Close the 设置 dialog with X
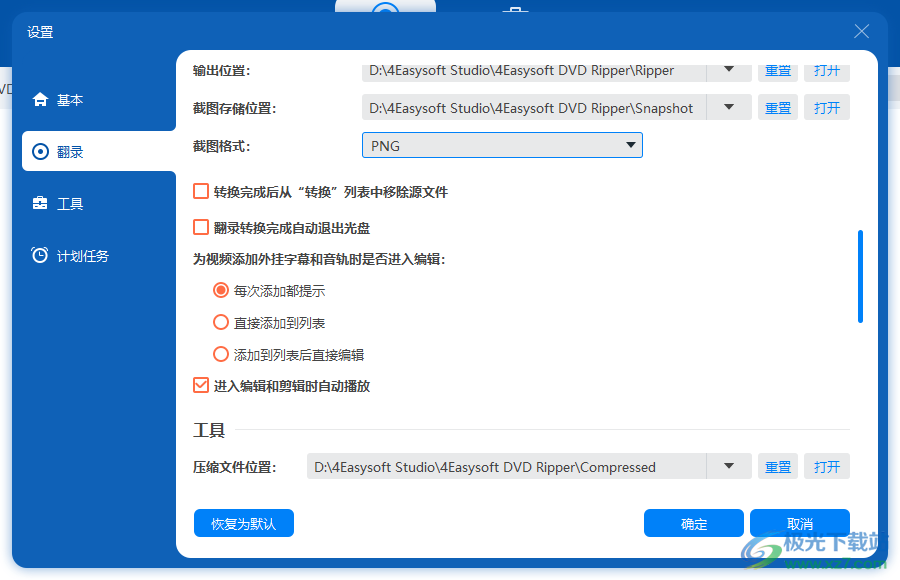 click(x=861, y=32)
